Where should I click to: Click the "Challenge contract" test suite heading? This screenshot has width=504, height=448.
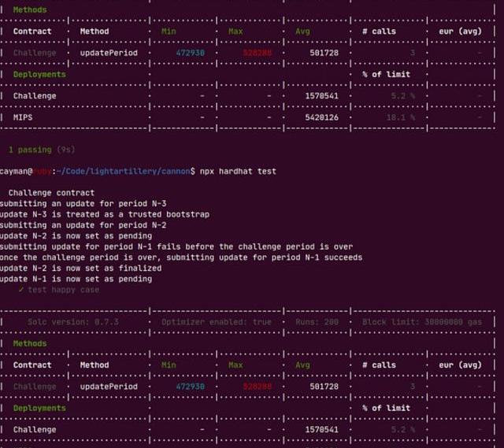point(51,192)
